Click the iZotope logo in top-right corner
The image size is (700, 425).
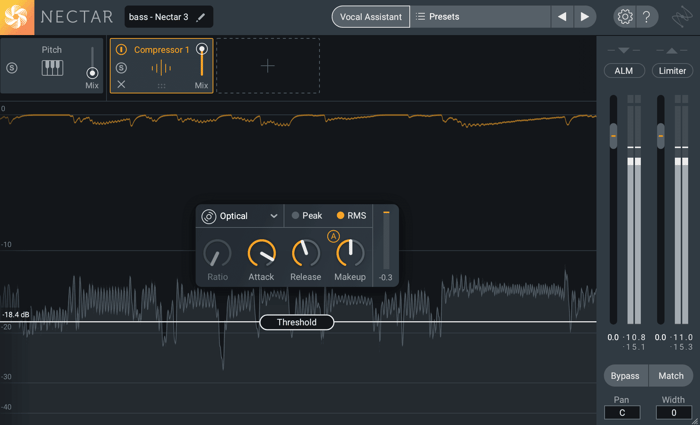(682, 17)
